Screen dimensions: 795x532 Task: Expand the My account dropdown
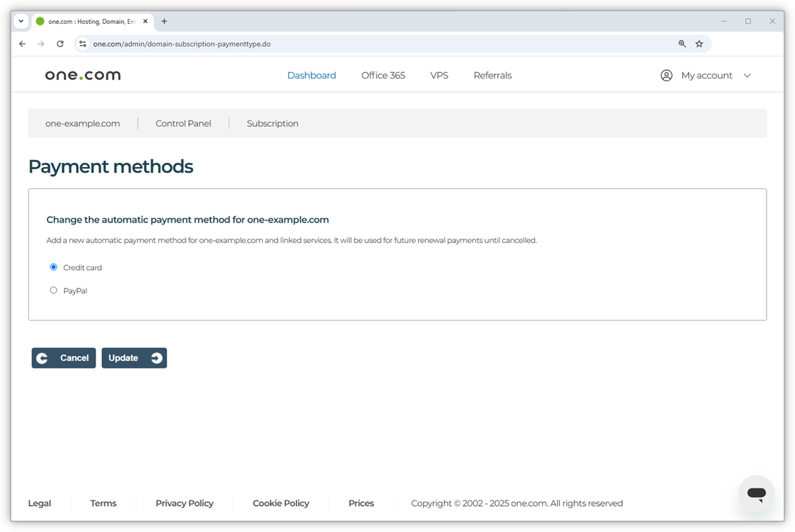click(747, 75)
